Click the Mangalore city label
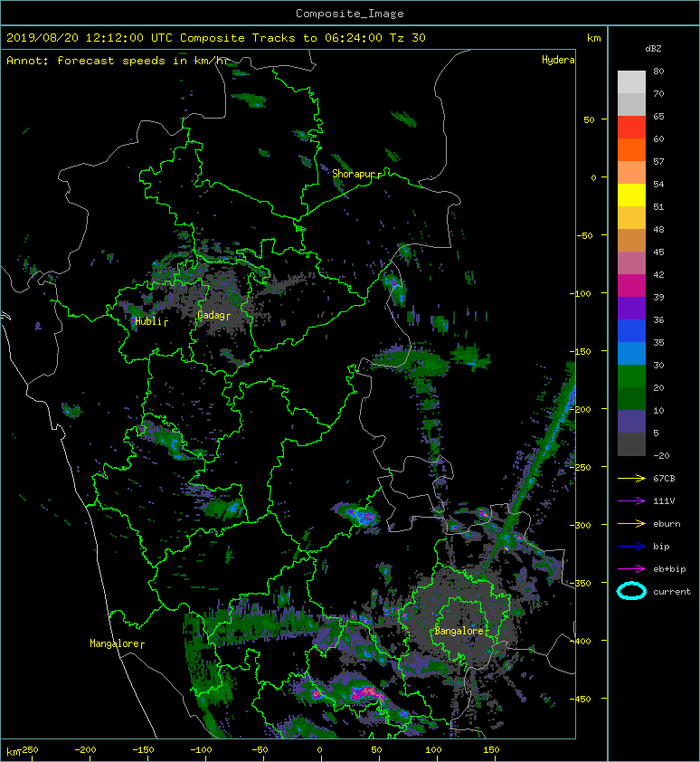 (x=115, y=643)
